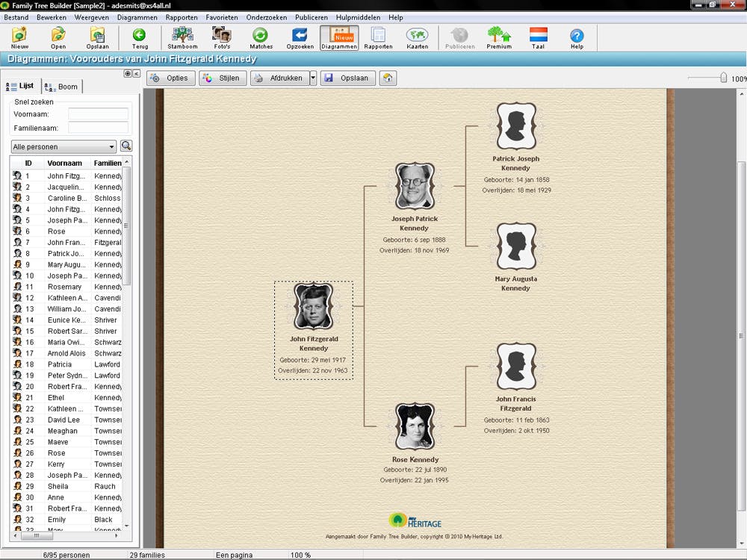The image size is (747, 560).
Task: Open the Alle personen dropdown
Action: point(63,146)
